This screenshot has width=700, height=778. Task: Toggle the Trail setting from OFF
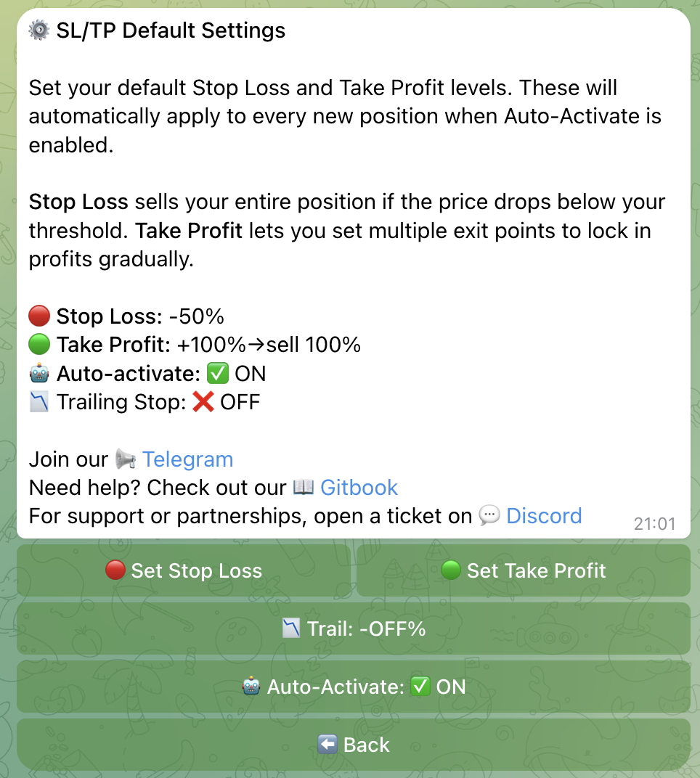354,628
